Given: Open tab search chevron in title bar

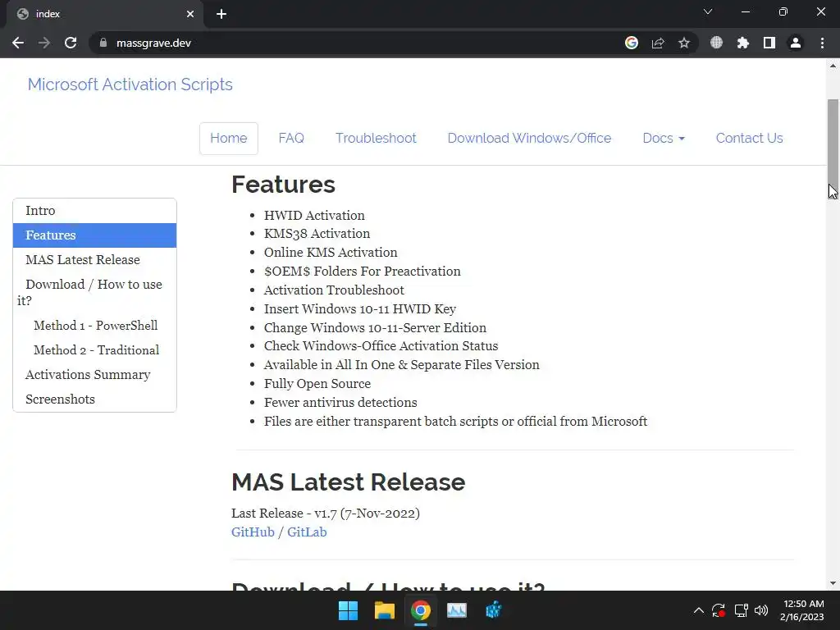Looking at the screenshot, I should (708, 11).
